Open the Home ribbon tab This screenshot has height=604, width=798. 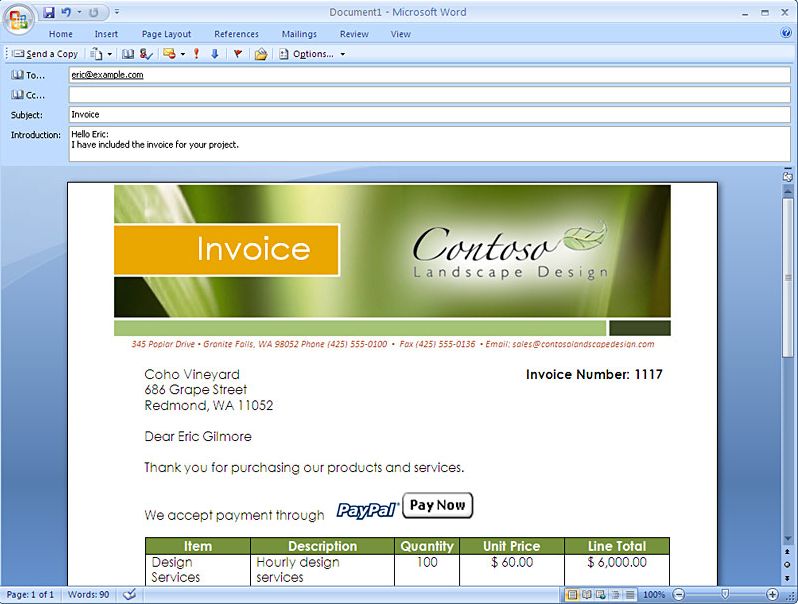click(x=61, y=34)
